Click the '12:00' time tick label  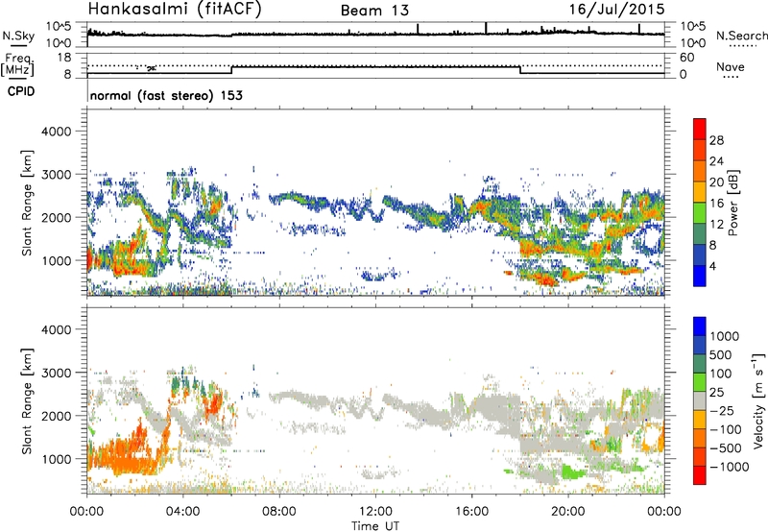pyautogui.click(x=375, y=512)
